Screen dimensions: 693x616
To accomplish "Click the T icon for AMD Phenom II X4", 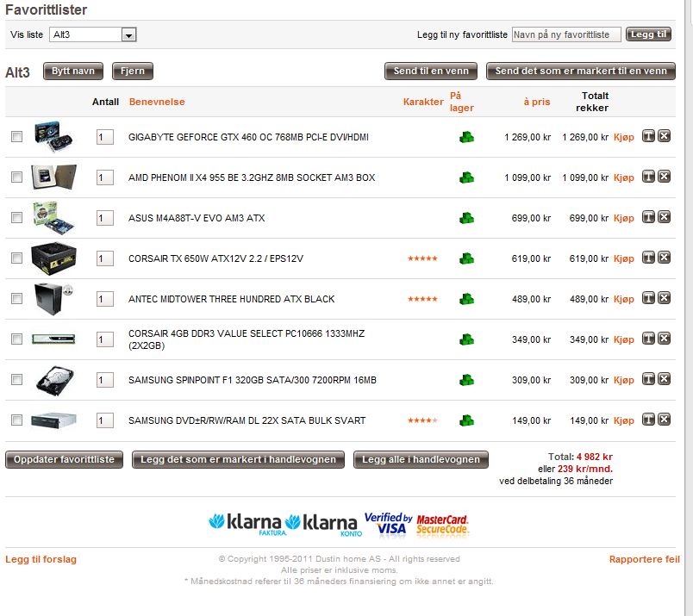I will 648,177.
